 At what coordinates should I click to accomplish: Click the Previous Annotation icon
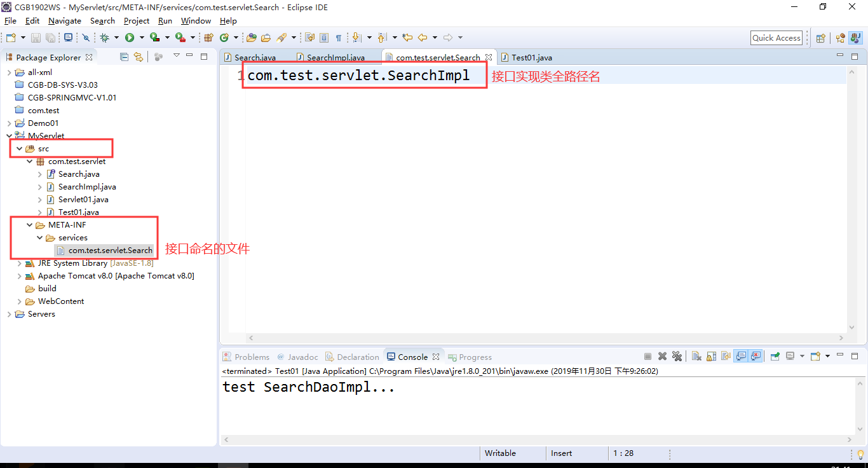click(x=382, y=38)
